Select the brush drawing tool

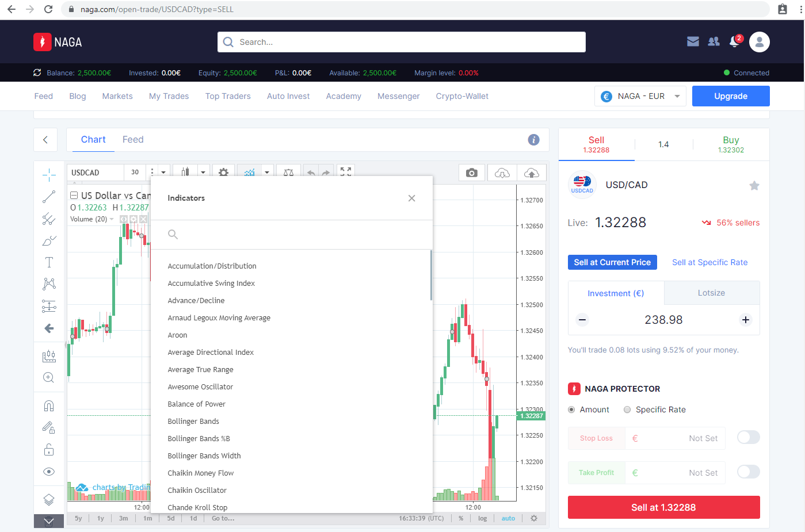point(49,241)
